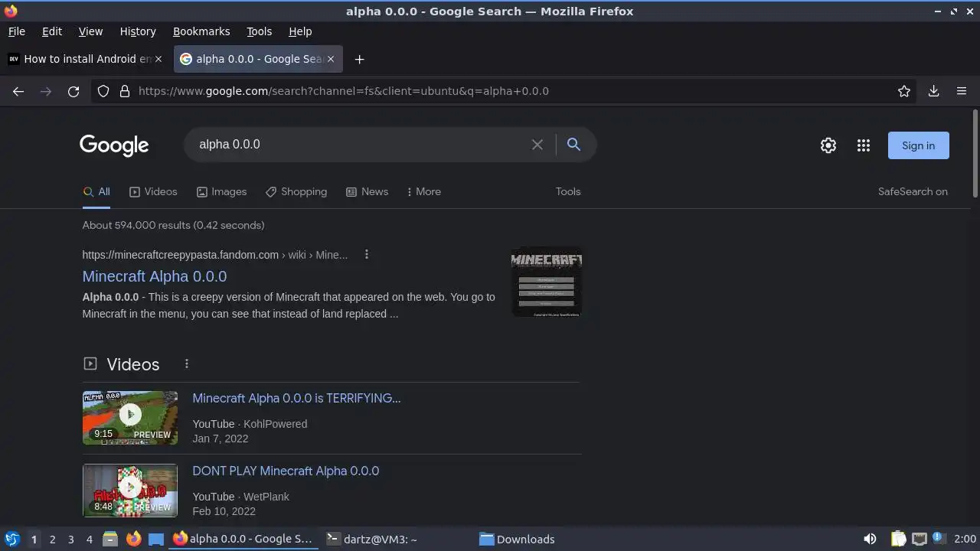Switch to workspace 3

70,540
